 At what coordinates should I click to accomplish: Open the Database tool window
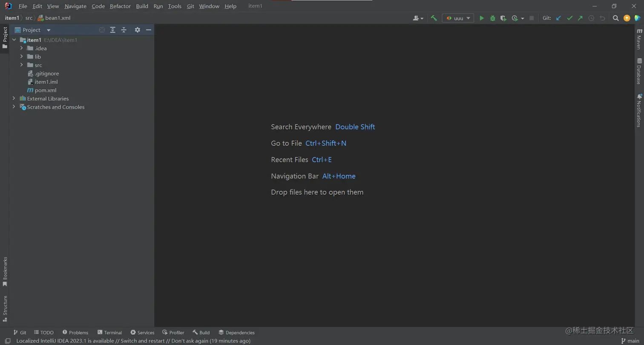pyautogui.click(x=639, y=71)
